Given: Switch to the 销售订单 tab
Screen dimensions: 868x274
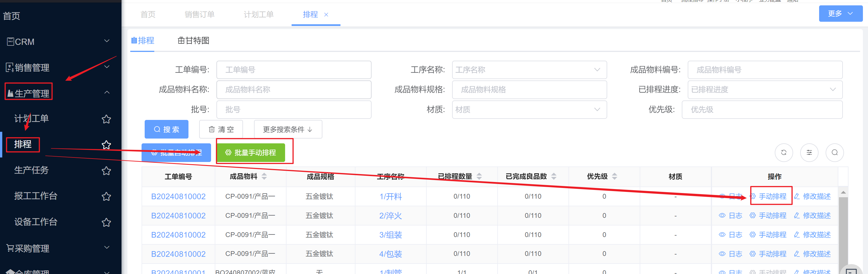Looking at the screenshot, I should (199, 14).
